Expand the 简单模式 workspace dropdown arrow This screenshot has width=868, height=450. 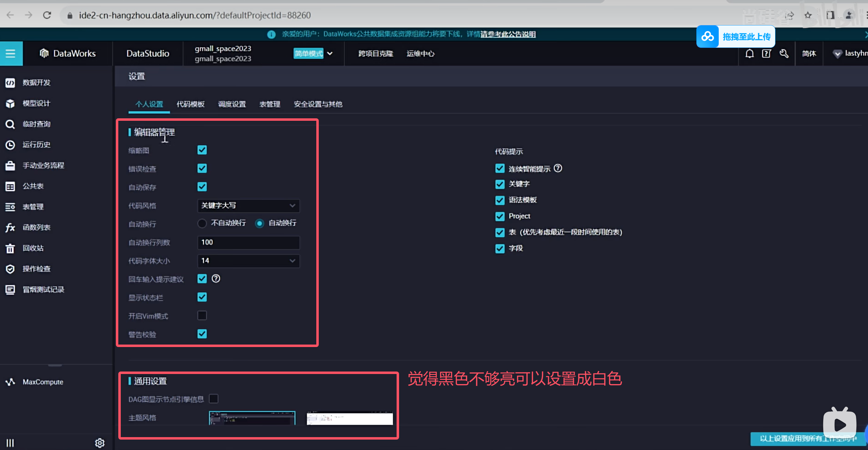pyautogui.click(x=330, y=54)
